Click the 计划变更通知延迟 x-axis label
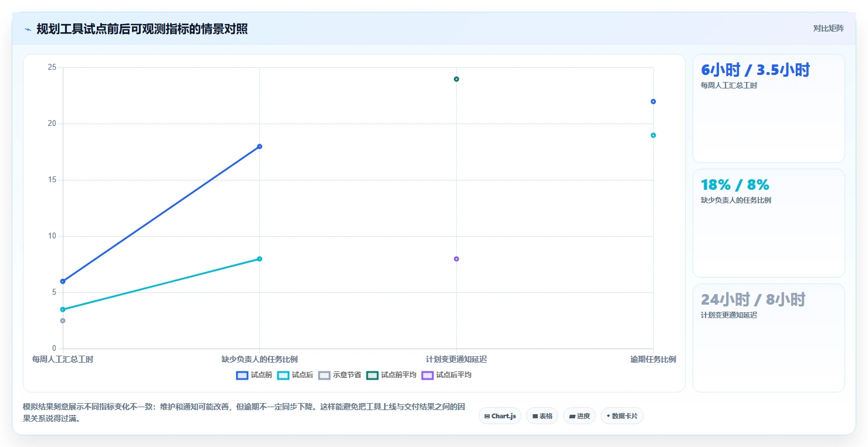 pos(456,359)
